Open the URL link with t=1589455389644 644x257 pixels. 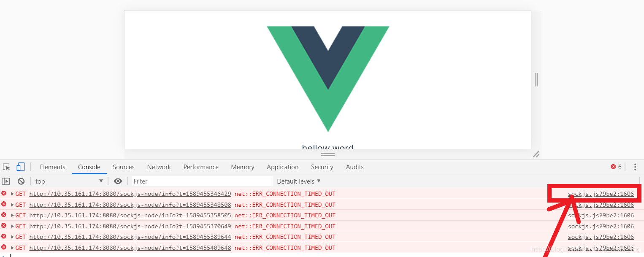(x=130, y=237)
